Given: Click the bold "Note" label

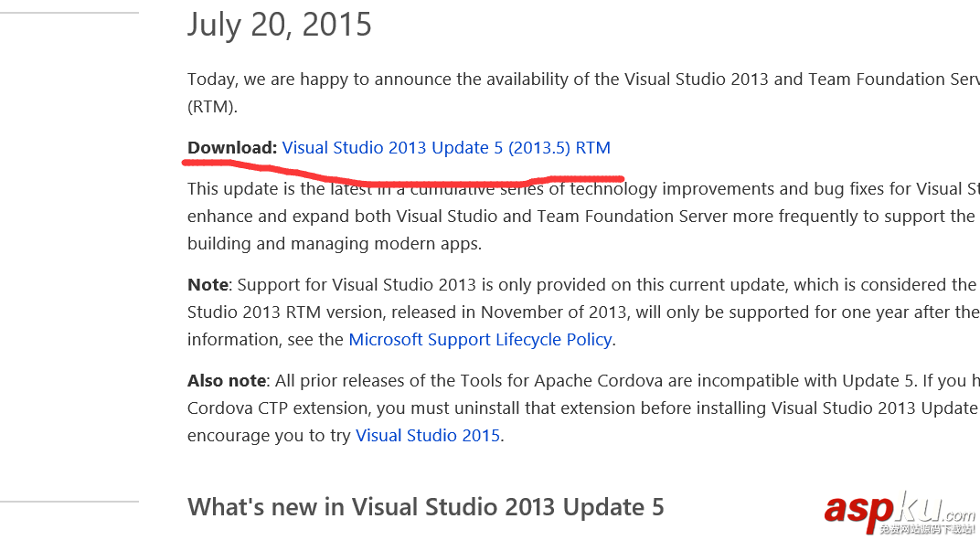Looking at the screenshot, I should [x=208, y=285].
